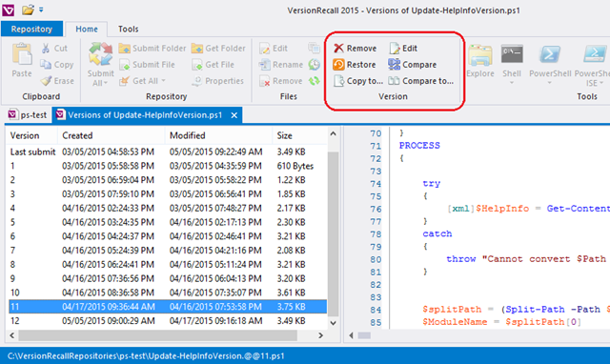
Task: Click the version list vertical scrollbar thumb
Action: click(x=333, y=233)
